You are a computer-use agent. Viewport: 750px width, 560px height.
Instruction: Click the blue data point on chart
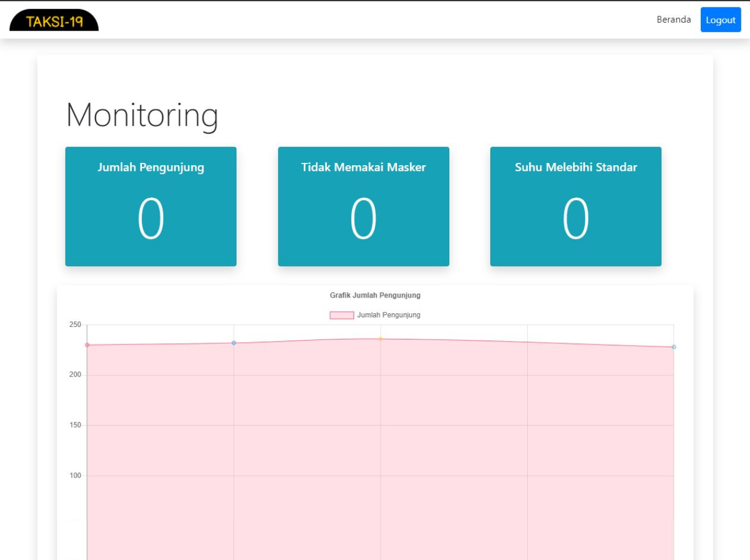coord(234,343)
